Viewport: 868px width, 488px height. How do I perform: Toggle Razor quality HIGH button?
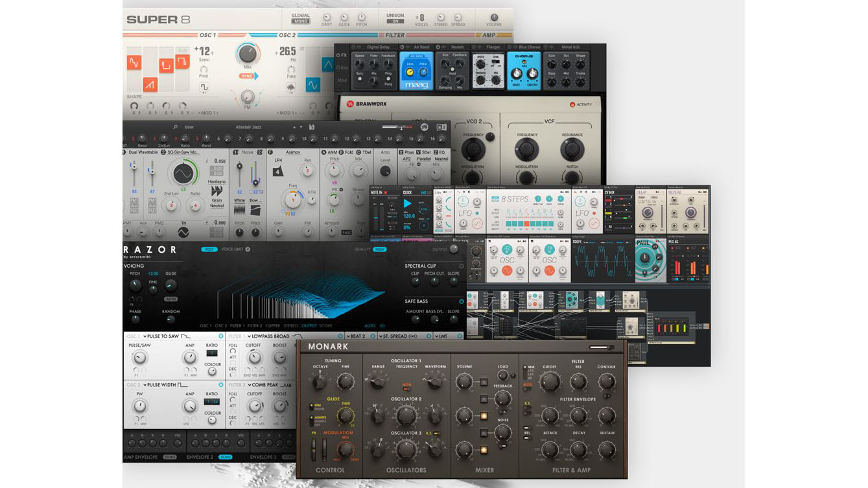pyautogui.click(x=379, y=250)
